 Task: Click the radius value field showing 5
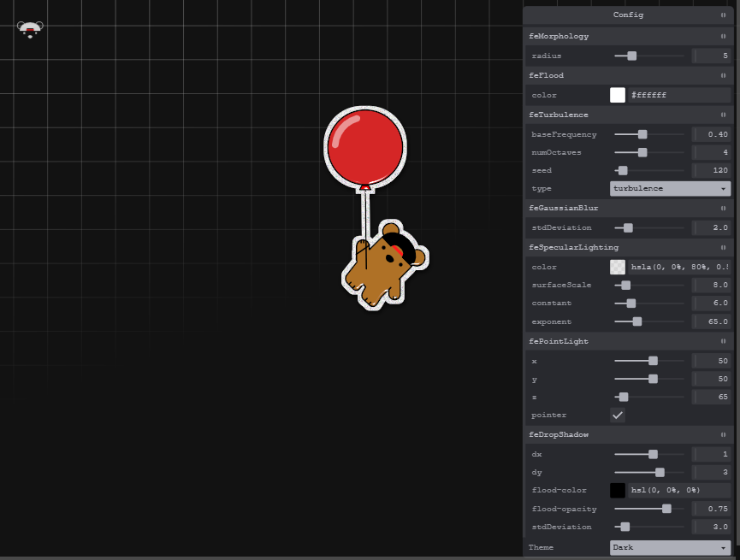pyautogui.click(x=711, y=56)
